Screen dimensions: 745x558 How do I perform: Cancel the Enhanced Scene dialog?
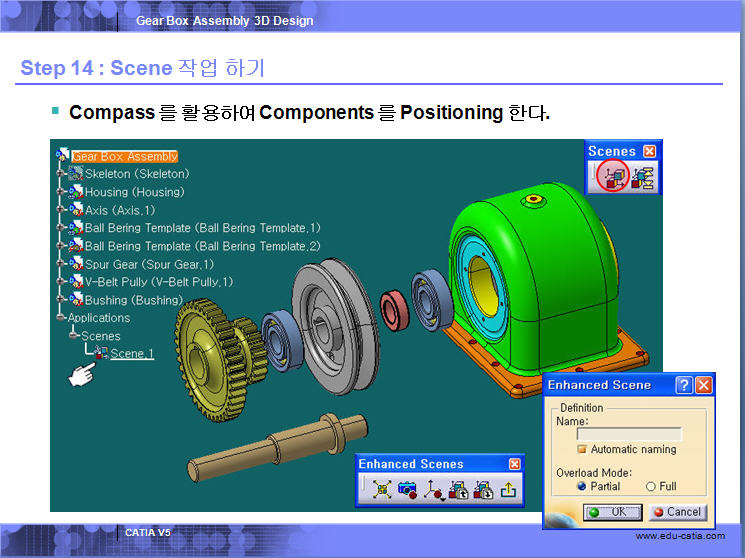click(676, 512)
